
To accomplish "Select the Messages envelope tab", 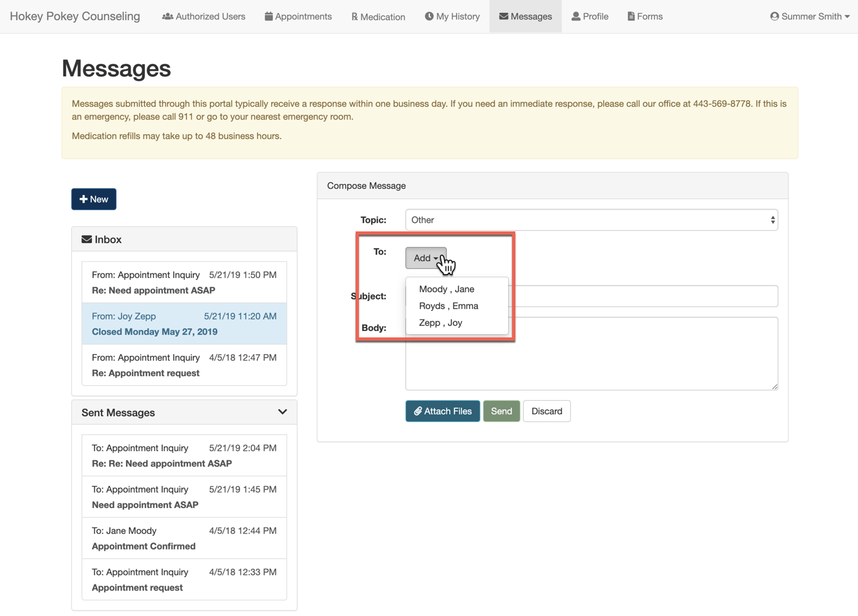I will tap(525, 16).
